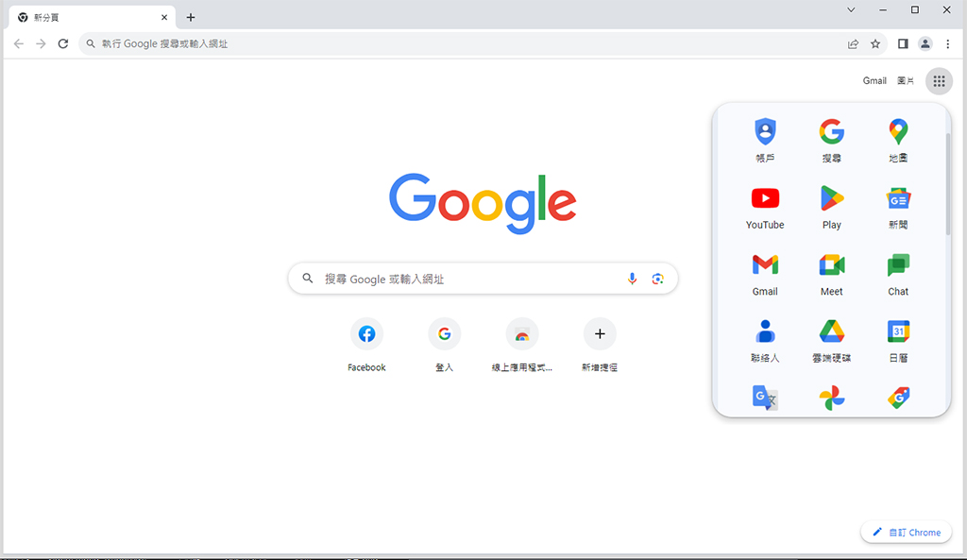The height and width of the screenshot is (560, 967).
Task: Select the 新分頁 tab
Action: 93,17
